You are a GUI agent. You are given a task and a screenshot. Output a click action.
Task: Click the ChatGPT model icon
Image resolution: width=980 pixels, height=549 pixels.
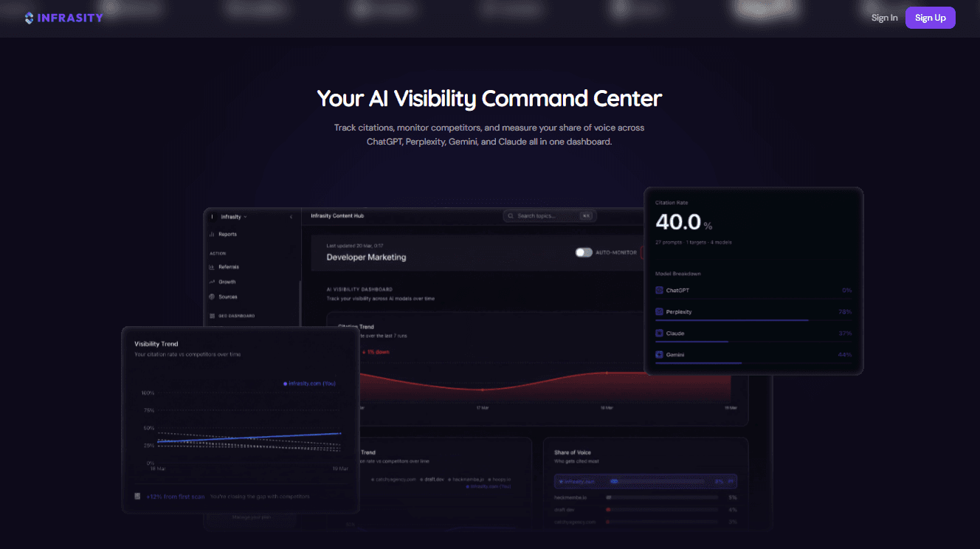(x=659, y=291)
